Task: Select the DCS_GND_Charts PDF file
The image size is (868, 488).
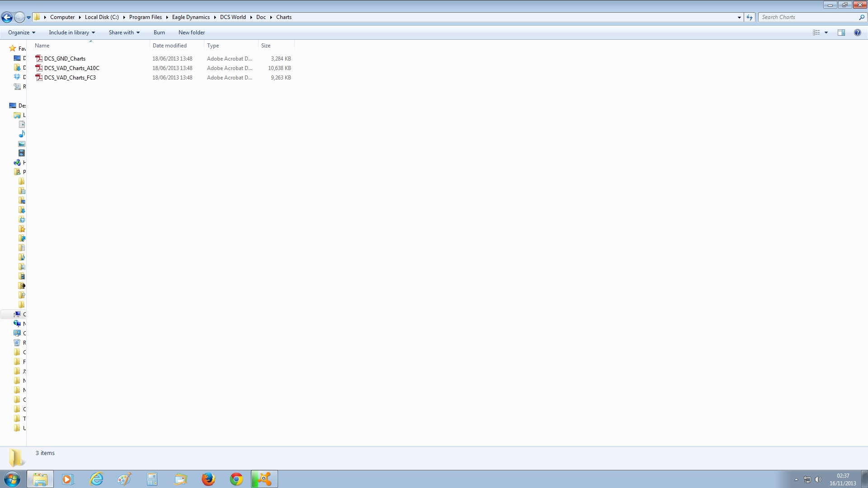Action: pos(65,59)
